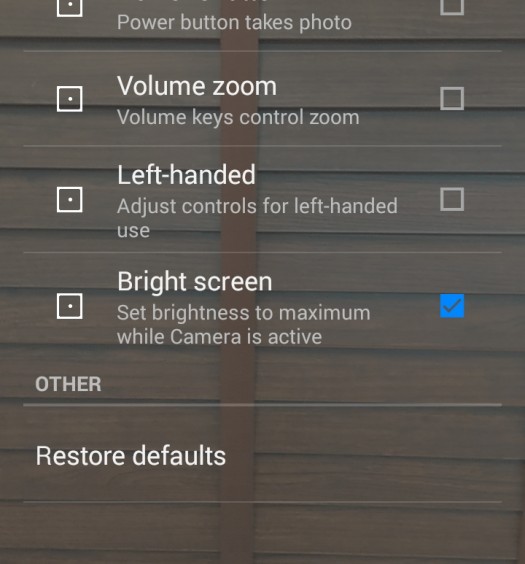This screenshot has width=525, height=564.
Task: Select the Volume zoom title
Action: [197, 86]
